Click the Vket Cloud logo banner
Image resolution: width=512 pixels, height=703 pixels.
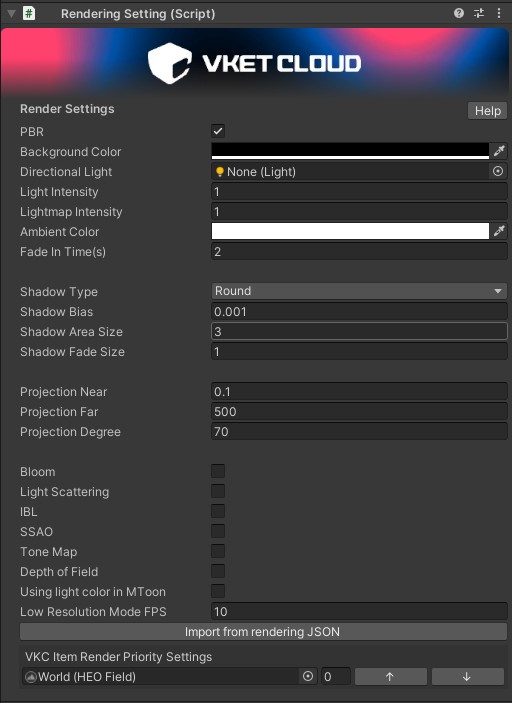(x=255, y=63)
